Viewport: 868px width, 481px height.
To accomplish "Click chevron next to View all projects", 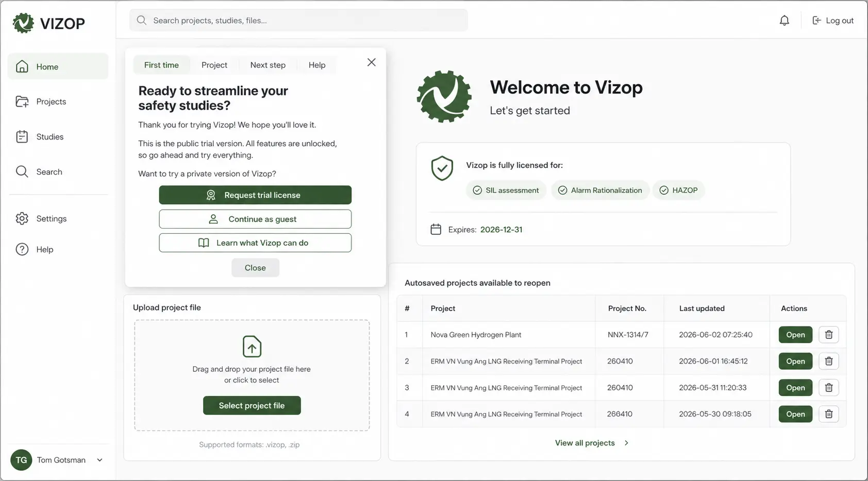I will (x=626, y=443).
